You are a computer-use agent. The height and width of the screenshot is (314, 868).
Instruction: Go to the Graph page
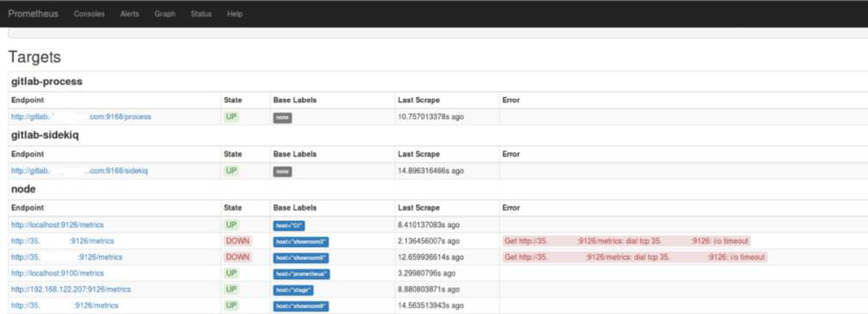pos(165,14)
